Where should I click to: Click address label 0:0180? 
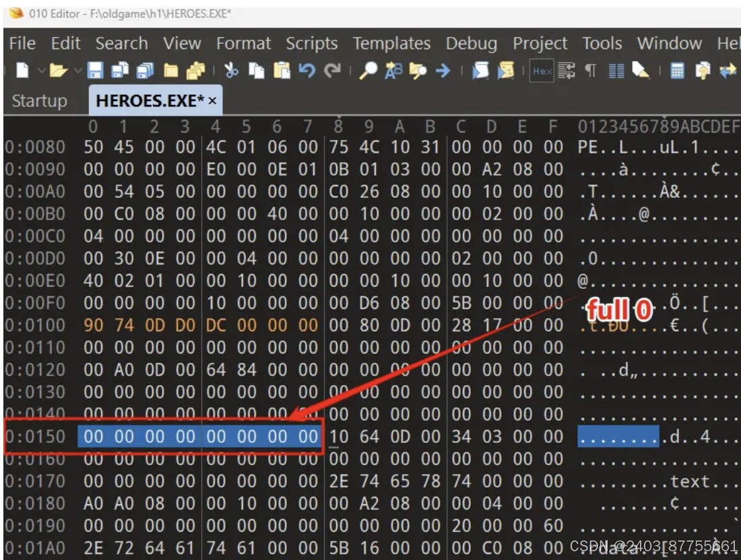click(x=35, y=504)
